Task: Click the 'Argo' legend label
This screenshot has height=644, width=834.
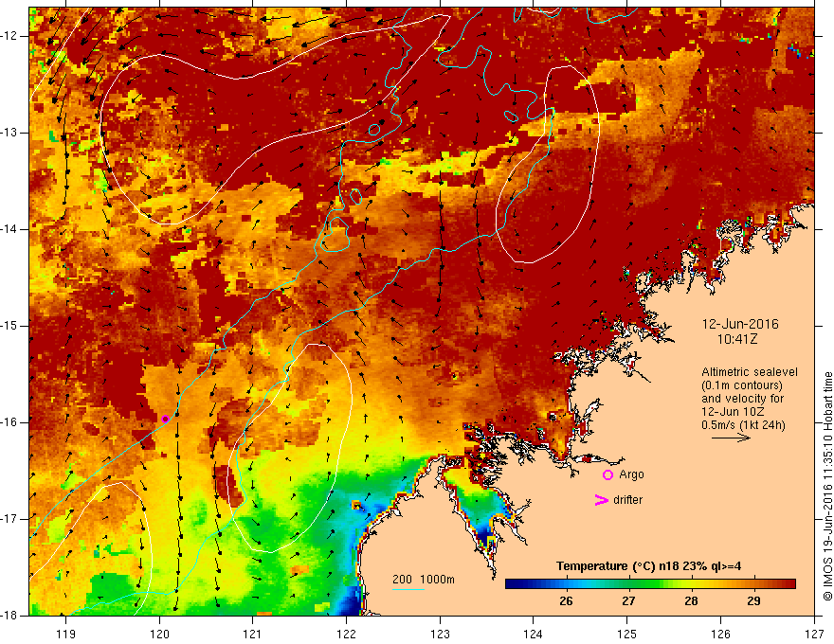Action: [x=631, y=474]
